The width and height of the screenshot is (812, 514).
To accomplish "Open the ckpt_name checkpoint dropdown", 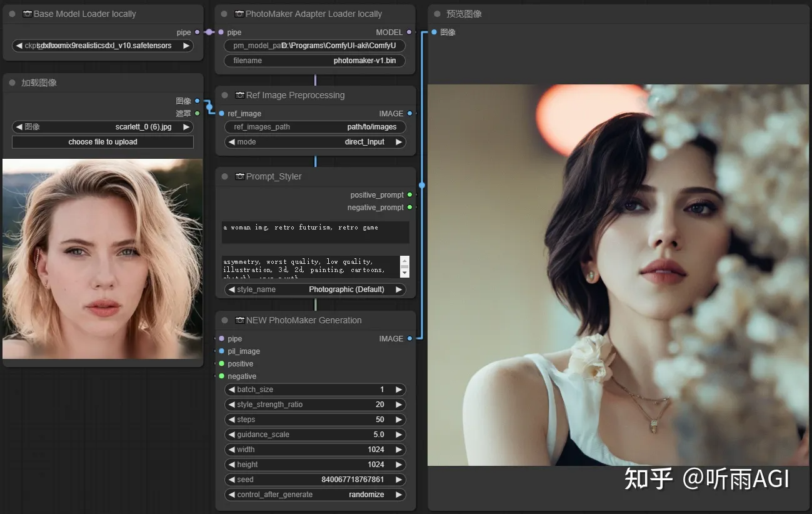I will pyautogui.click(x=103, y=46).
